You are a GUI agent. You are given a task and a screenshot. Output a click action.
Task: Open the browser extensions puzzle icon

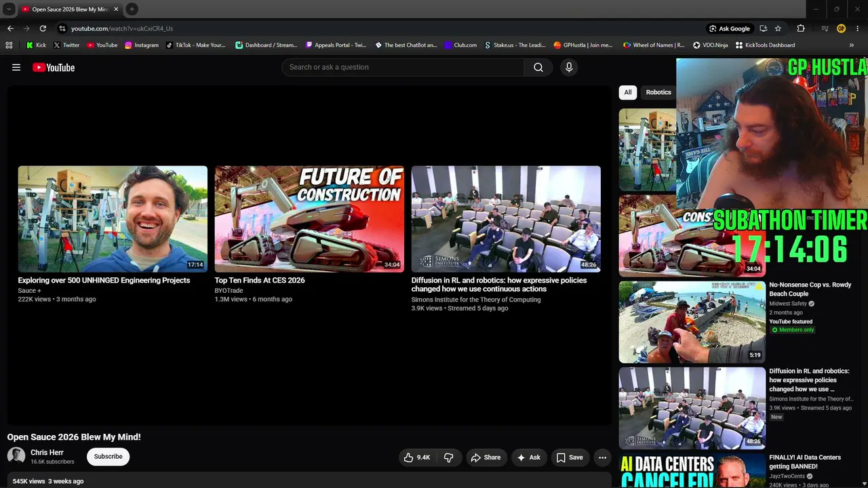click(801, 28)
